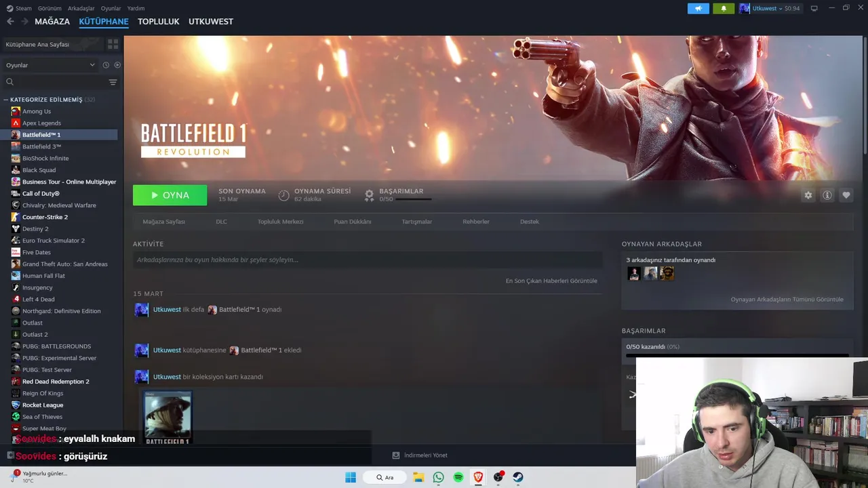Click İndirmeleri Yönet link

coord(426,455)
